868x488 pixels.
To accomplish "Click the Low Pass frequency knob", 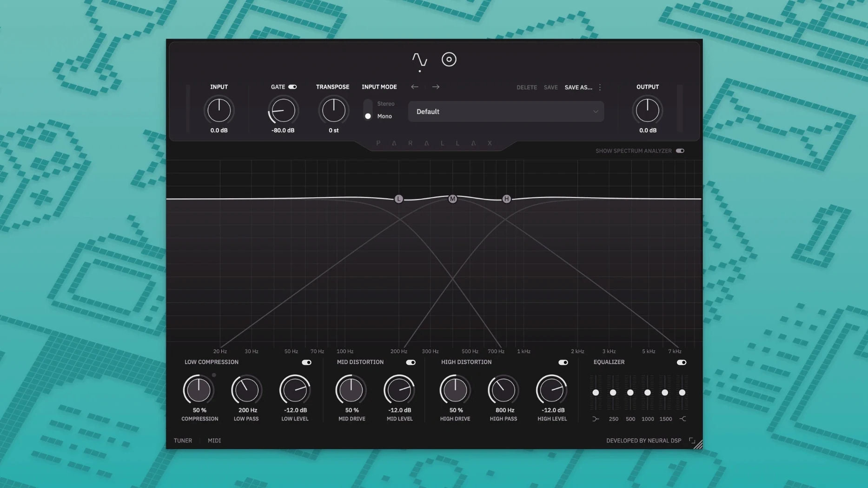I will 246,390.
